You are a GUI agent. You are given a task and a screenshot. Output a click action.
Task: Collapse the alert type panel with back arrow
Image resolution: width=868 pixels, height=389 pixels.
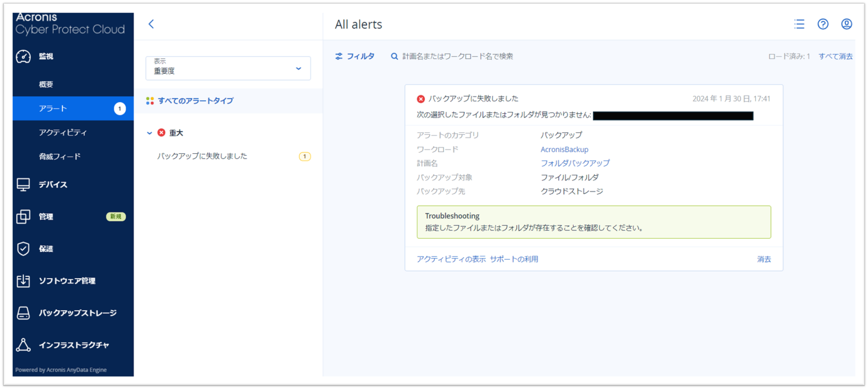pos(151,24)
